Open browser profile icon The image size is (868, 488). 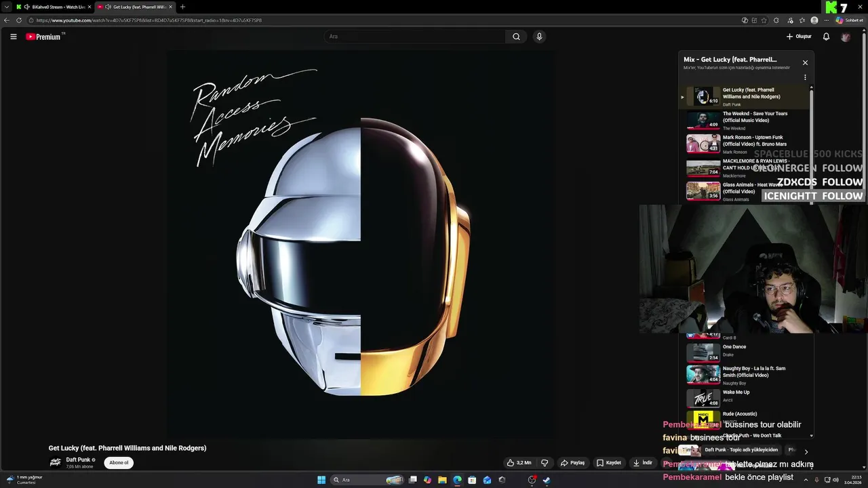click(814, 20)
